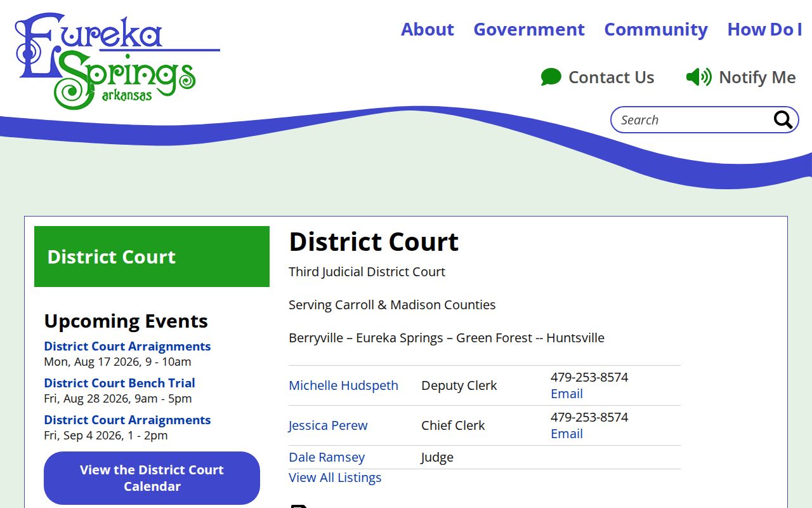Click the green speech bubble icon
Image resolution: width=812 pixels, height=508 pixels.
point(551,77)
